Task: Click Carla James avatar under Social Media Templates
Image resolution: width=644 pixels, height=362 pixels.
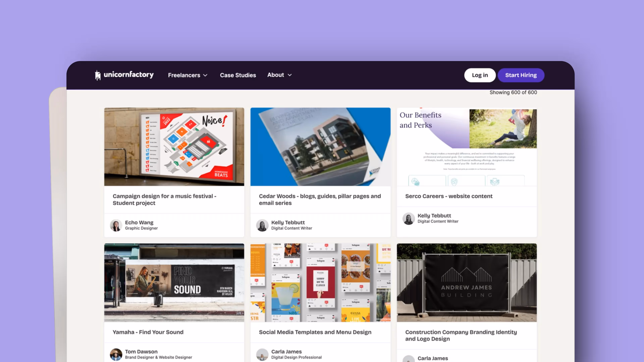Action: [x=262, y=354]
